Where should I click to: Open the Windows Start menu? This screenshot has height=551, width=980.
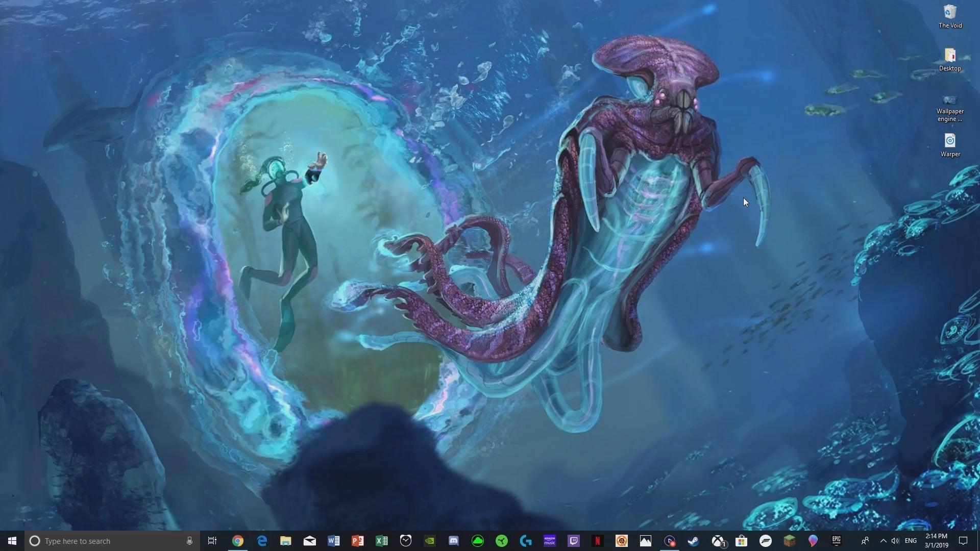(12, 541)
